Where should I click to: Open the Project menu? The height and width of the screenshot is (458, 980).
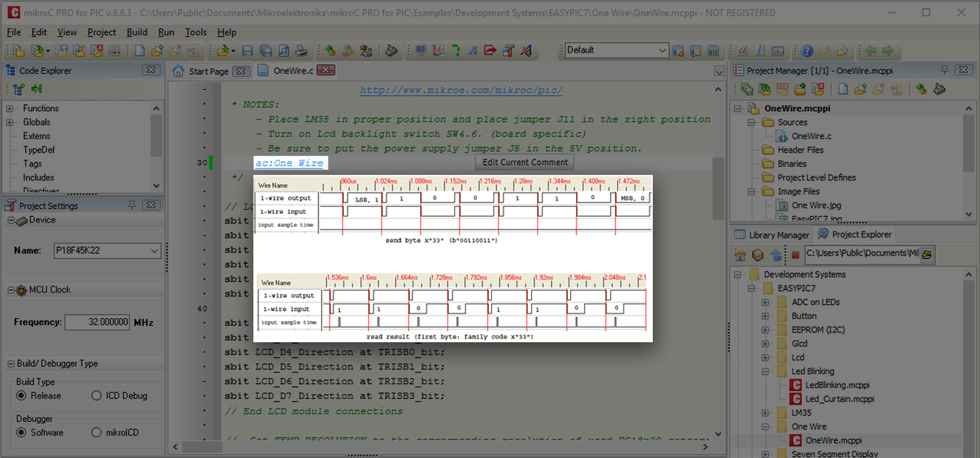(102, 32)
